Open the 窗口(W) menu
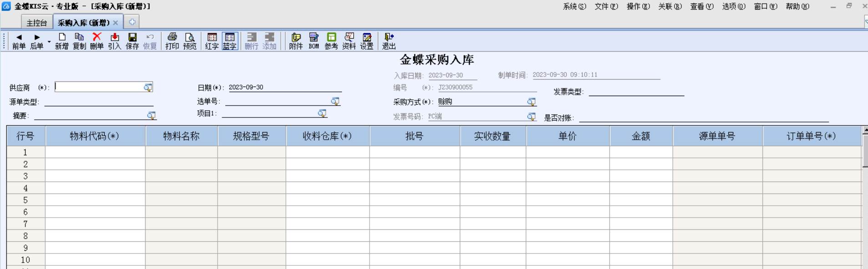Image resolution: width=868 pixels, height=269 pixels. point(766,6)
